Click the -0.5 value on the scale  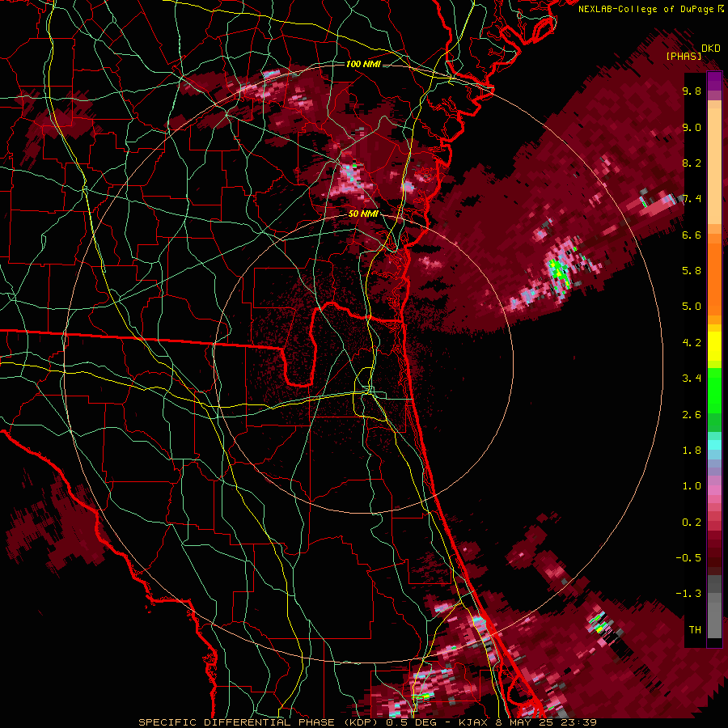point(688,558)
